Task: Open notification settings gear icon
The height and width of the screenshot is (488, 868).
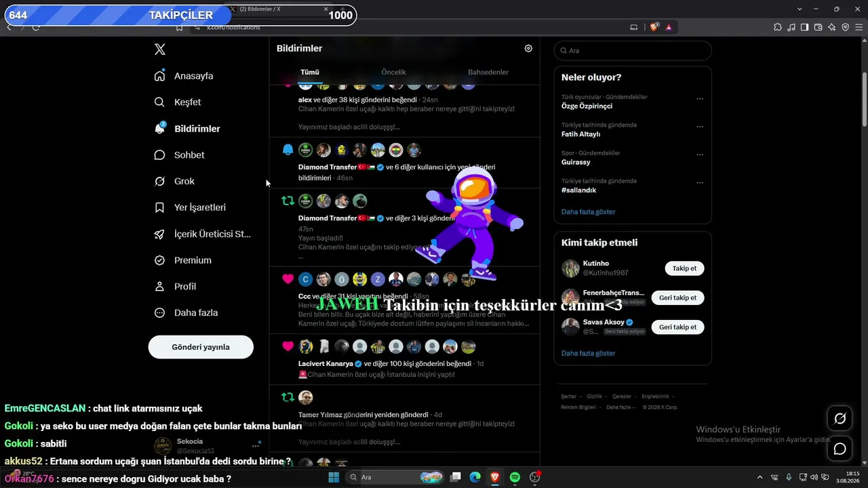Action: click(x=528, y=48)
